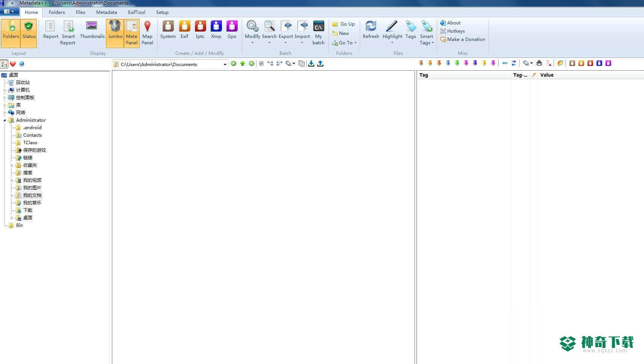The image size is (644, 364).
Task: Click the user-with-red-x icon in tag toolbar
Action: pos(549,63)
